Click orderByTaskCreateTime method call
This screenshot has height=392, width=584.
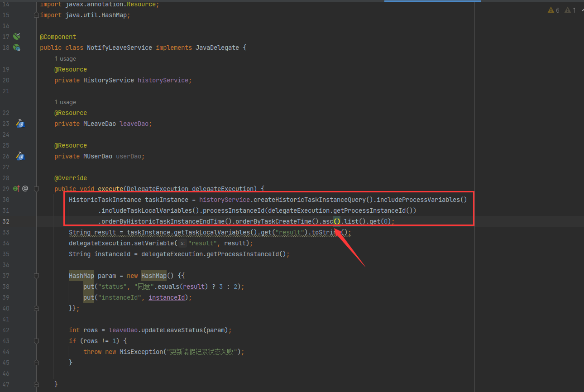click(x=273, y=221)
